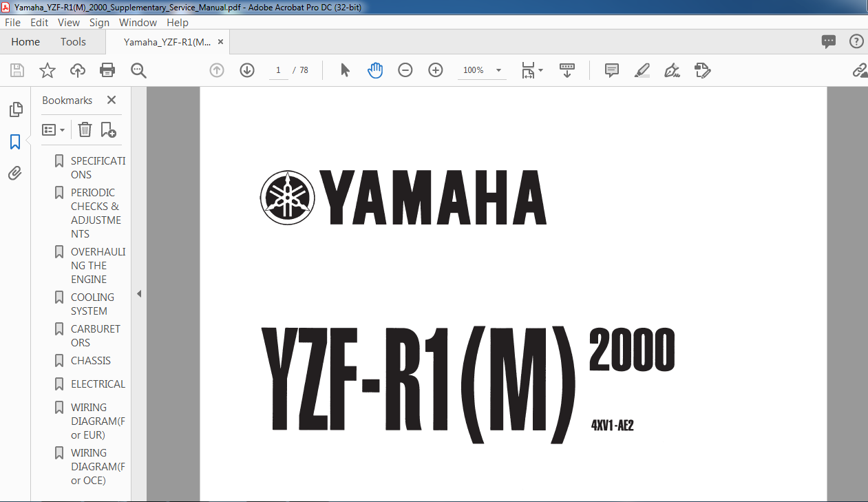This screenshot has width=868, height=502.
Task: Open the OVERHAULING THE ENGINE bookmark
Action: point(98,265)
